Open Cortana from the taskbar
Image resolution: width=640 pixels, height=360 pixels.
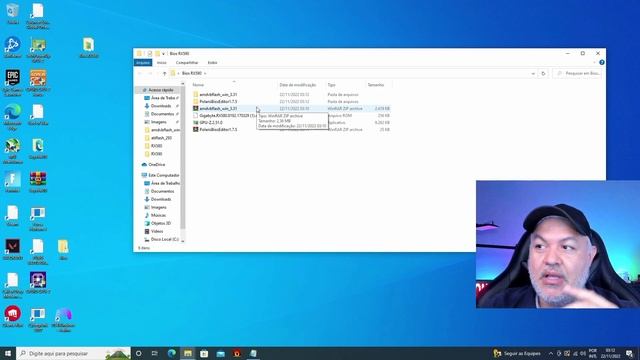pos(139,353)
